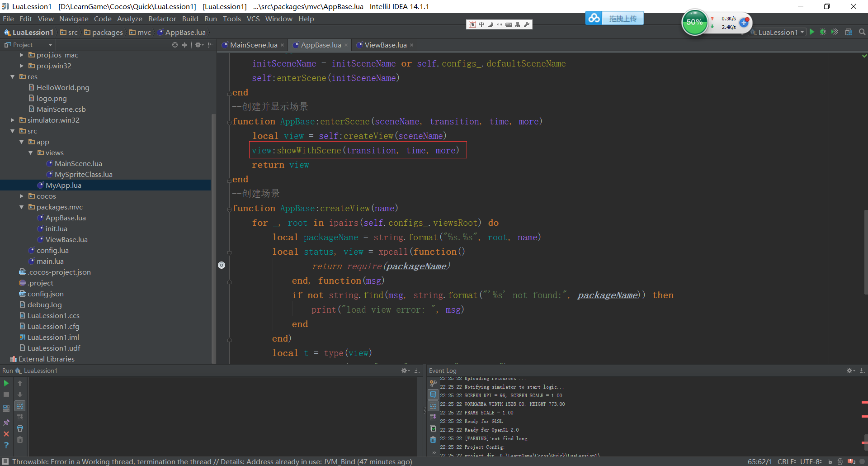The width and height of the screenshot is (868, 466).
Task: Open the VCS menu
Action: [x=253, y=19]
